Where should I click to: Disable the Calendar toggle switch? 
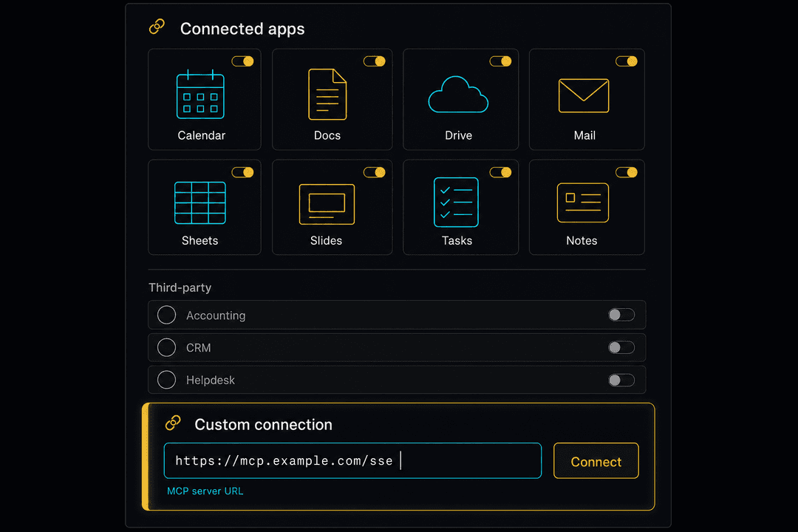coord(243,61)
